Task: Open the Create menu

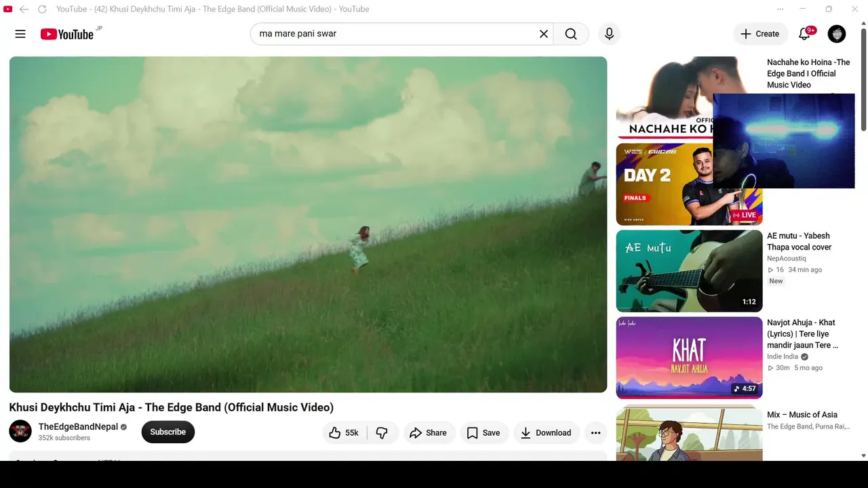Action: point(760,34)
